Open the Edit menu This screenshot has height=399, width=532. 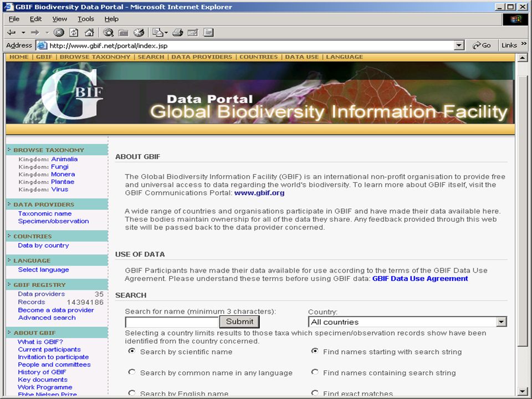tap(35, 19)
